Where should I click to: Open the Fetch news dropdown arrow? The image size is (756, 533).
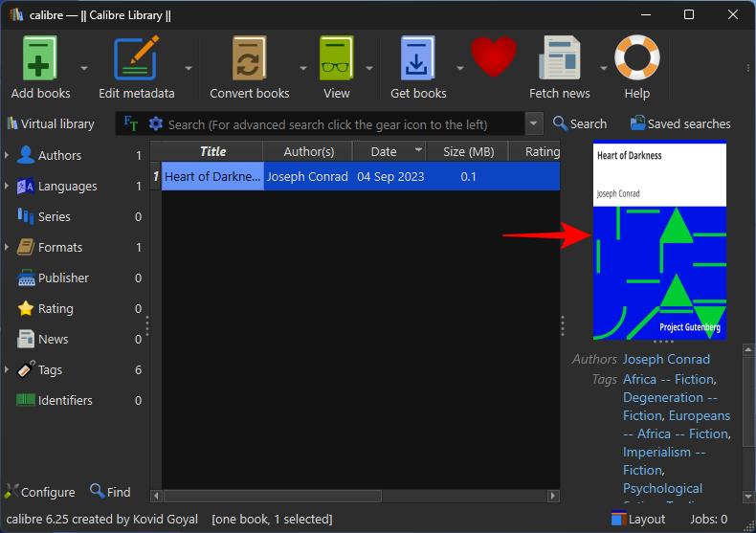click(604, 69)
